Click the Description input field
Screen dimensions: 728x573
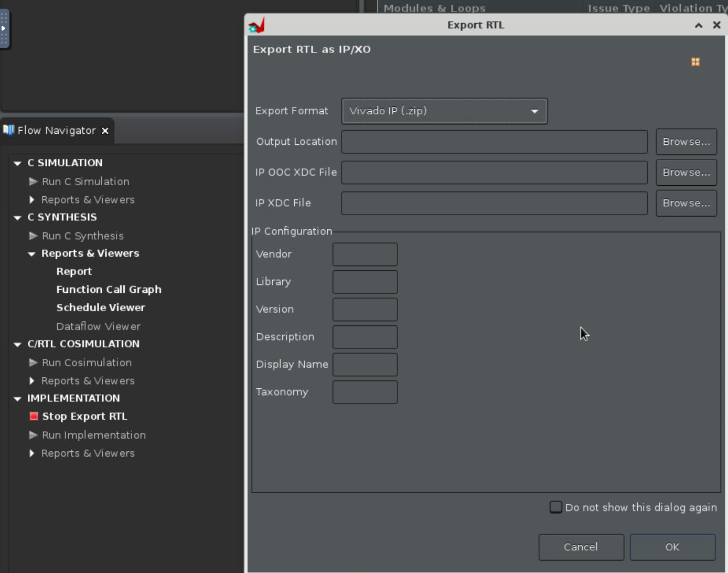365,337
